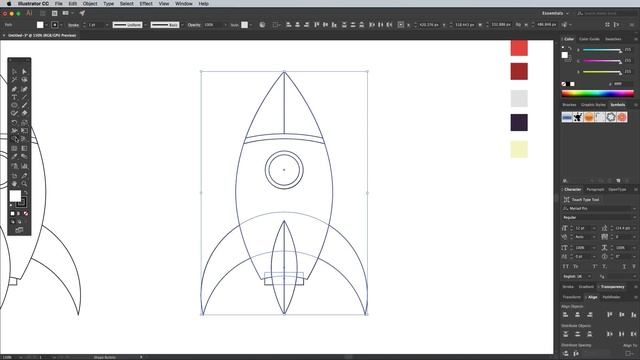Choose the Artboard tool

click(x=14, y=176)
